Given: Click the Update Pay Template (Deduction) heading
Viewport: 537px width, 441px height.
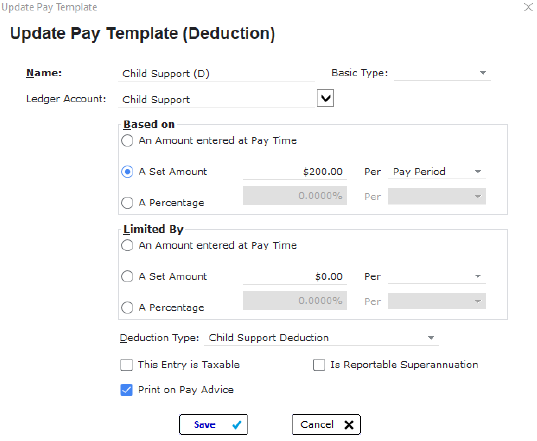Looking at the screenshot, I should (142, 34).
